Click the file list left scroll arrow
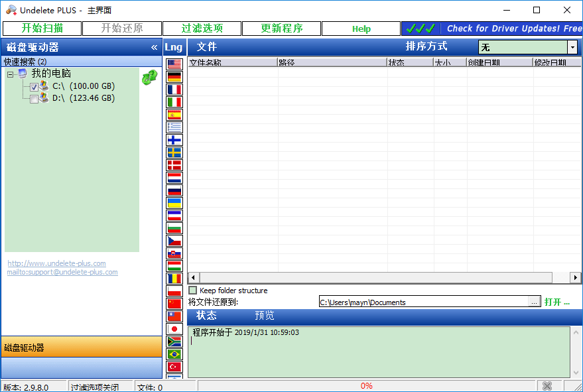583x392 pixels. click(193, 277)
